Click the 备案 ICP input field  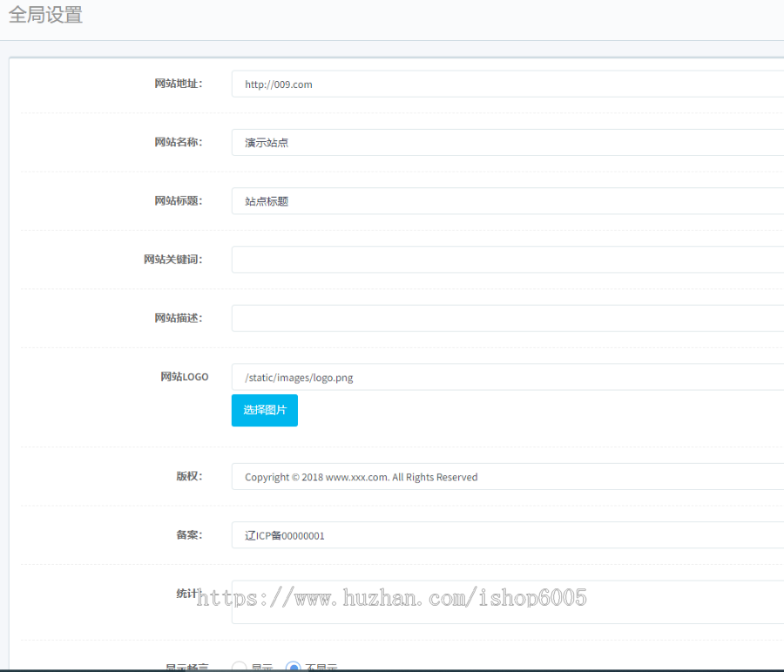508,535
